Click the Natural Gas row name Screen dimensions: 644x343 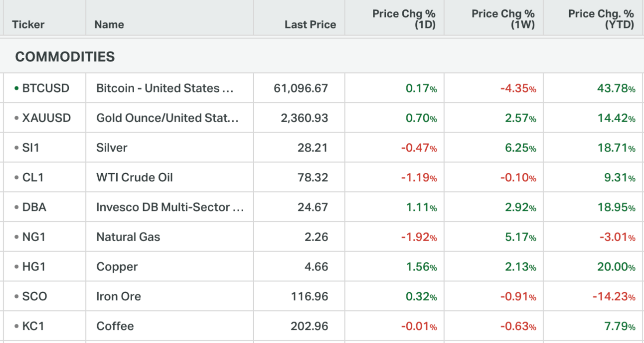[x=128, y=237]
